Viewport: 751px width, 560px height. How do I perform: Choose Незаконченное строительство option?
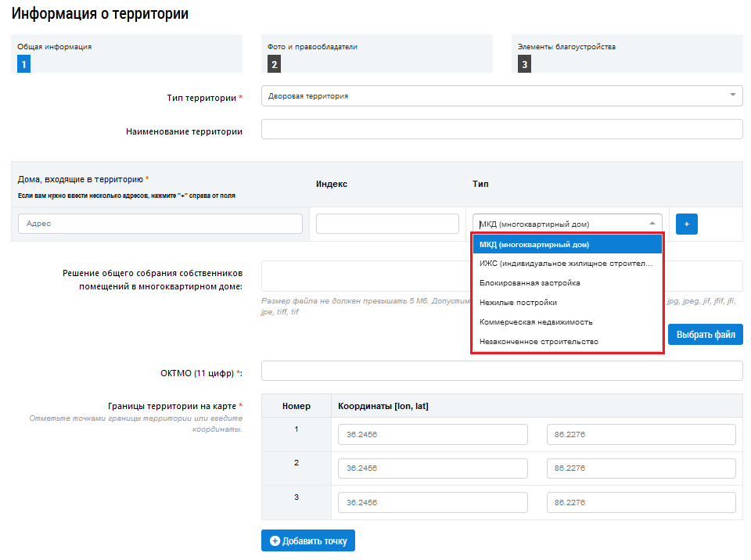[x=567, y=342]
